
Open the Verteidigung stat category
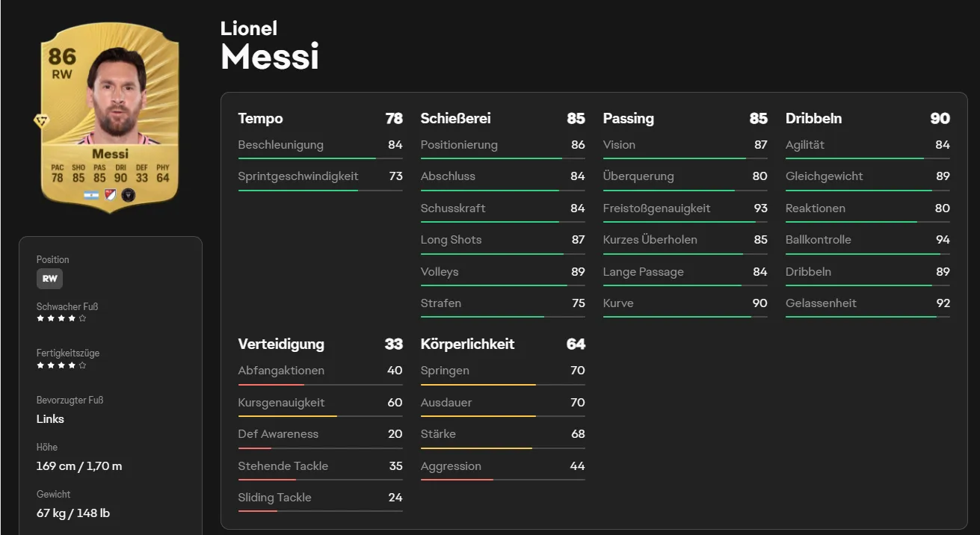320,344
